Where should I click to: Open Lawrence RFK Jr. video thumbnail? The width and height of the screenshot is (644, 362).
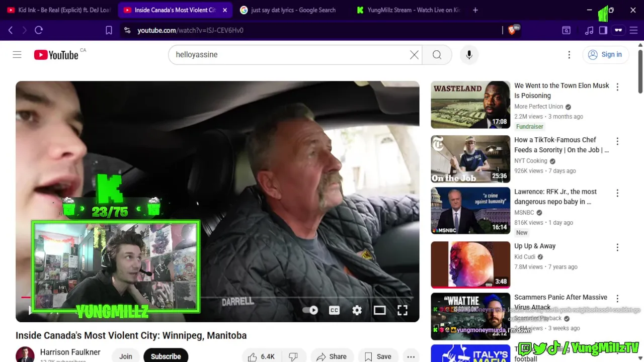pos(470,211)
